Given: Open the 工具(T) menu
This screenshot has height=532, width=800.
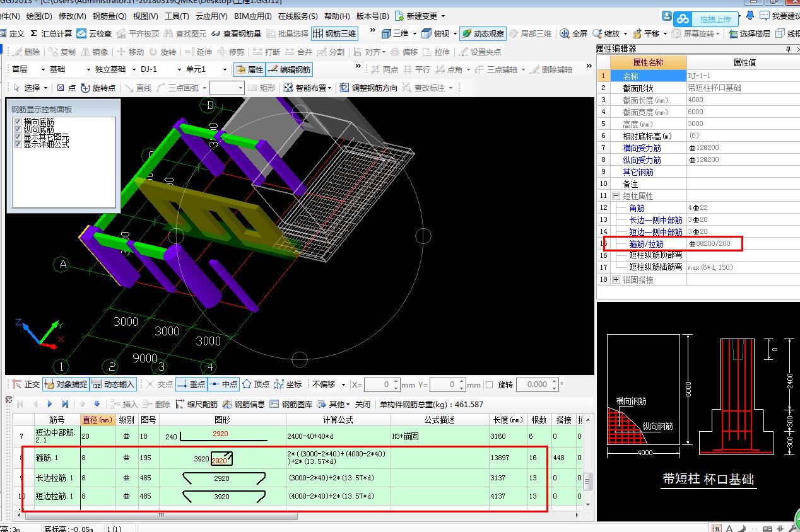Looking at the screenshot, I should (x=177, y=16).
